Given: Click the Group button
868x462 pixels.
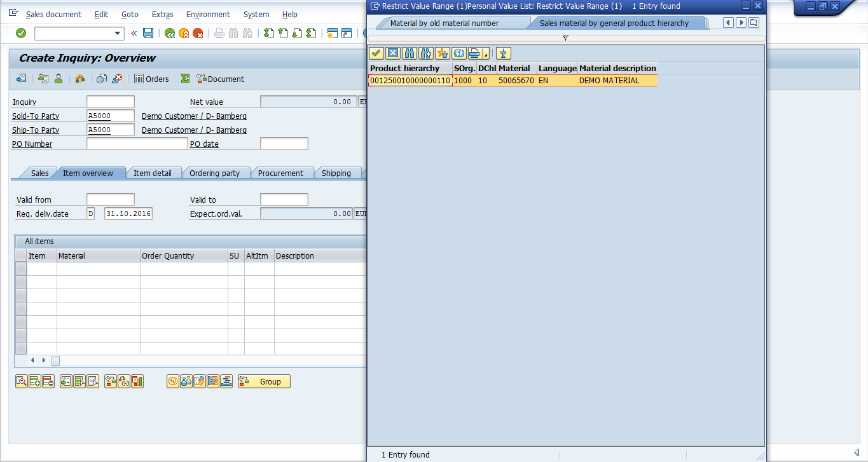Looking at the screenshot, I should coord(264,381).
